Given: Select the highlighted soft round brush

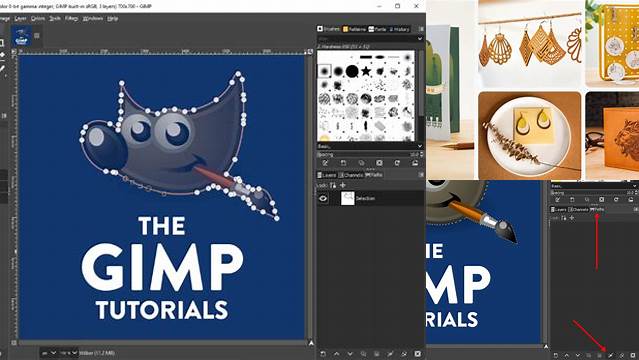Looking at the screenshot, I should click(325, 71).
